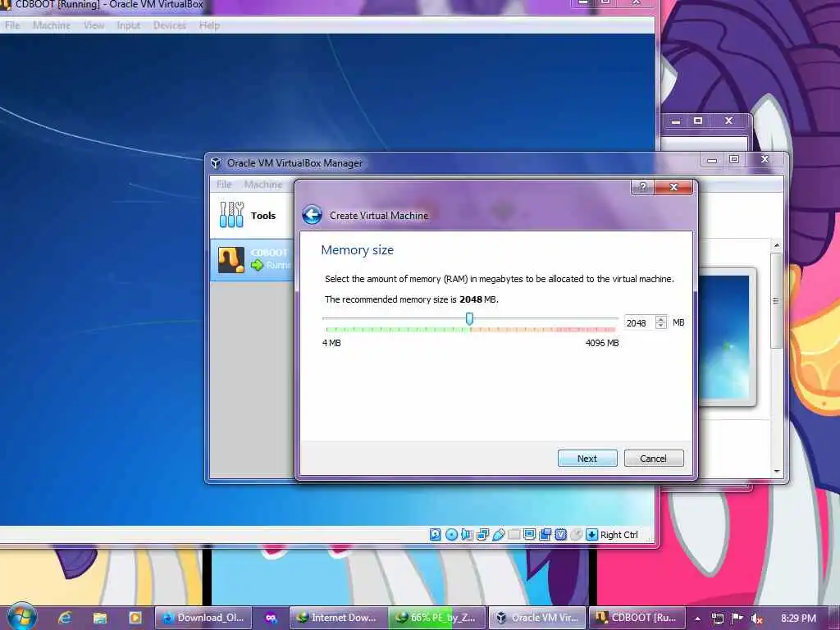Increase memory size with the spinbox up arrow
Screen dimensions: 840x630
point(661,319)
